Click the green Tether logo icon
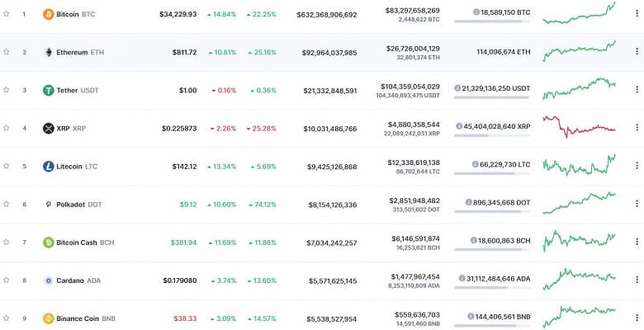 click(48, 90)
